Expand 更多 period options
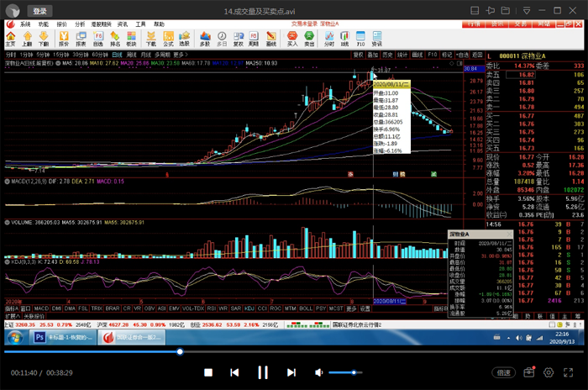This screenshot has height=390, width=588. pos(181,55)
